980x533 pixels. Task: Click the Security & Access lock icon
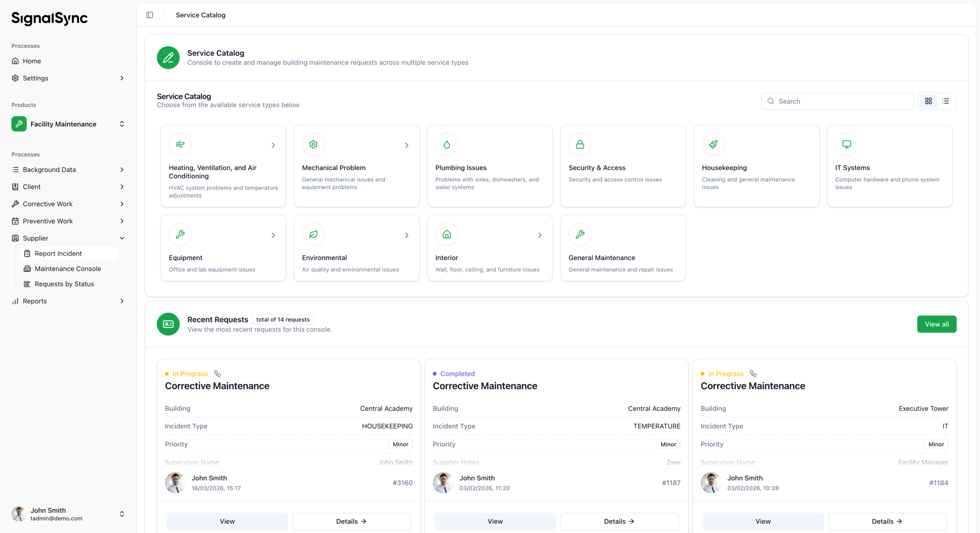(x=580, y=144)
